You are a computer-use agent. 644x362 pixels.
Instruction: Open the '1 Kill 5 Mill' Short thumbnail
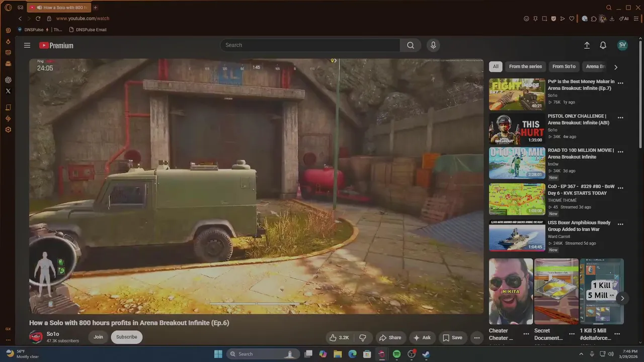coord(602,291)
